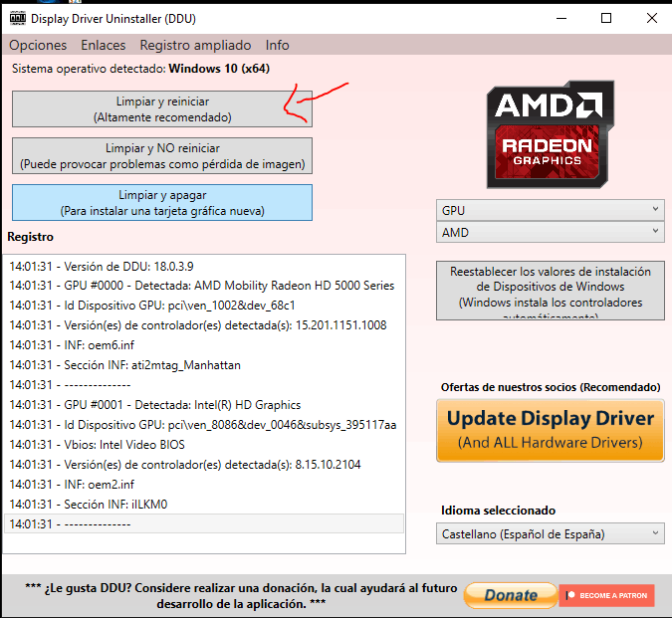The image size is (672, 618).
Task: Select log line 'pci\ven_1002&dev_68c1'
Action: point(204,306)
